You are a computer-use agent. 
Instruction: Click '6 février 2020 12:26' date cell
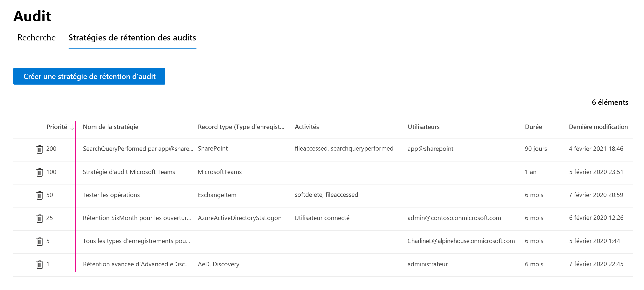pyautogui.click(x=596, y=217)
